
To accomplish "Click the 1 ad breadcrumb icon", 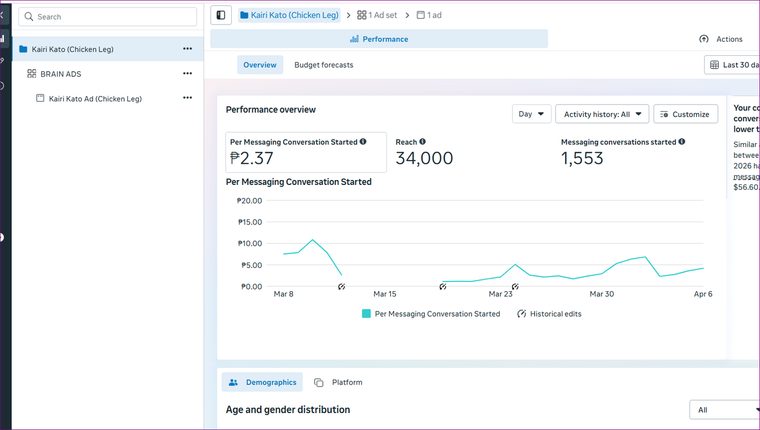I will (x=421, y=15).
